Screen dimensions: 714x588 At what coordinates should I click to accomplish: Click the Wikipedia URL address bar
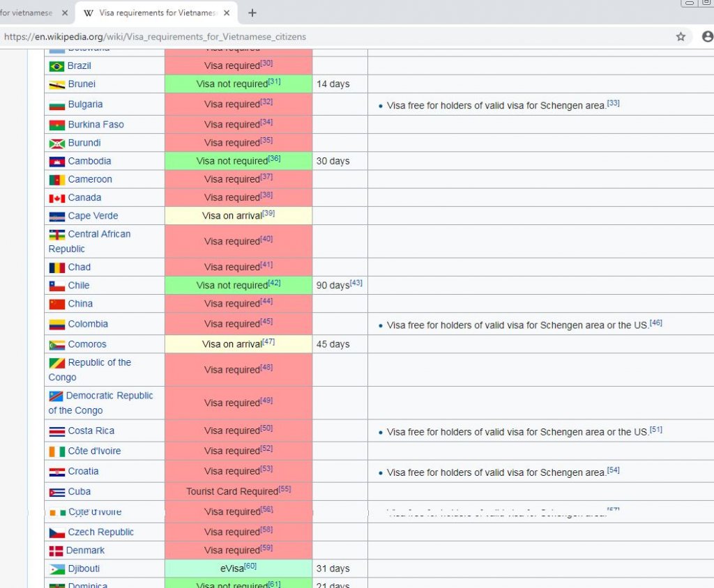pos(155,36)
